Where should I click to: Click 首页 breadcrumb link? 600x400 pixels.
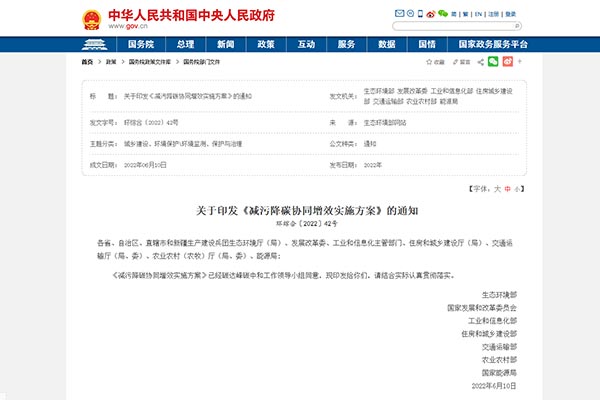point(88,62)
